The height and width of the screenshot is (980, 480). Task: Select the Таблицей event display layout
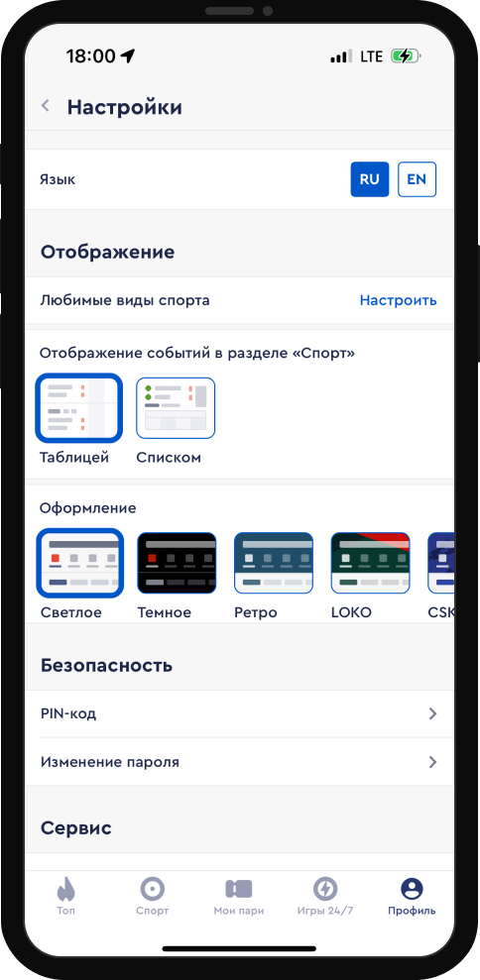[79, 407]
